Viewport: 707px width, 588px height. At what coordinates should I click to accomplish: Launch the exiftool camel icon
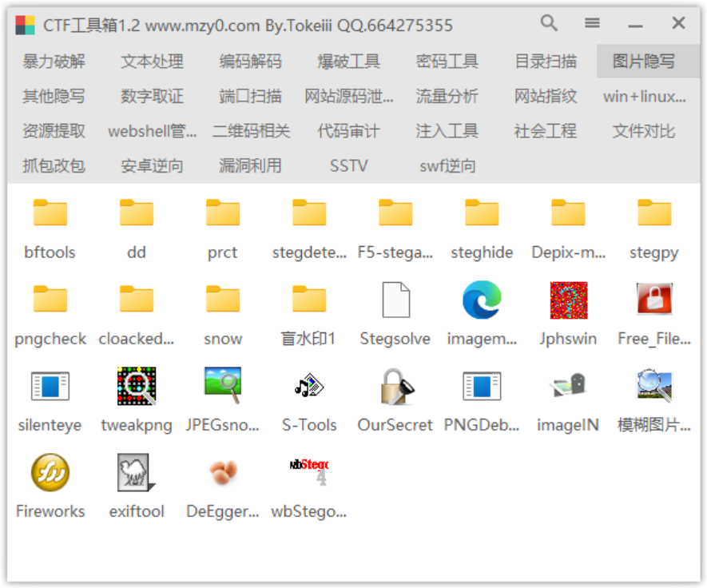pyautogui.click(x=137, y=473)
